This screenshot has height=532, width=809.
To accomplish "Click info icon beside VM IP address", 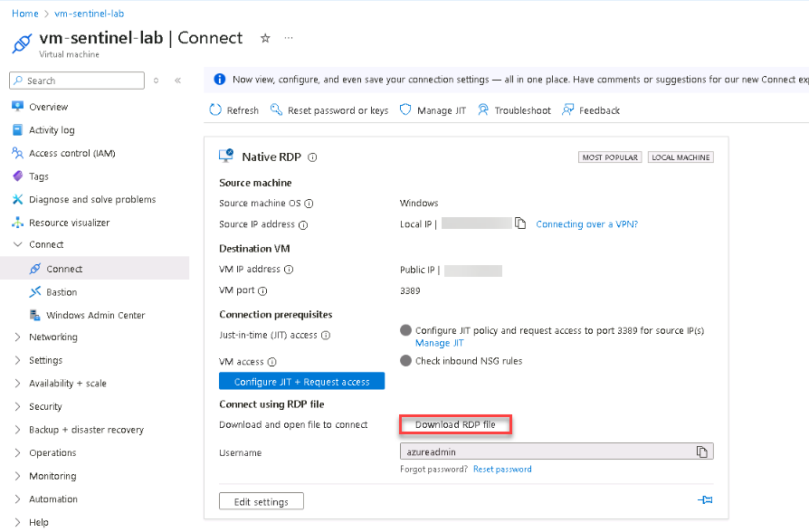I will pyautogui.click(x=289, y=270).
